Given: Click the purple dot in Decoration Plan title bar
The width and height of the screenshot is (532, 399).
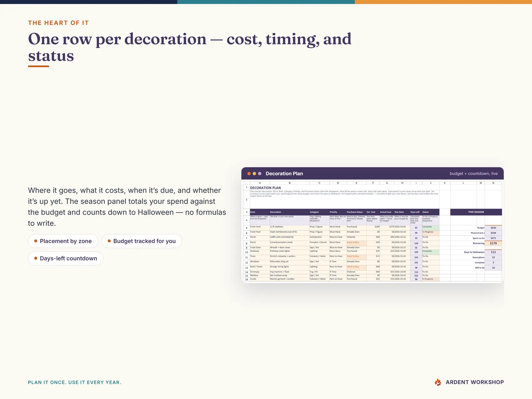Looking at the screenshot, I should pyautogui.click(x=260, y=174).
